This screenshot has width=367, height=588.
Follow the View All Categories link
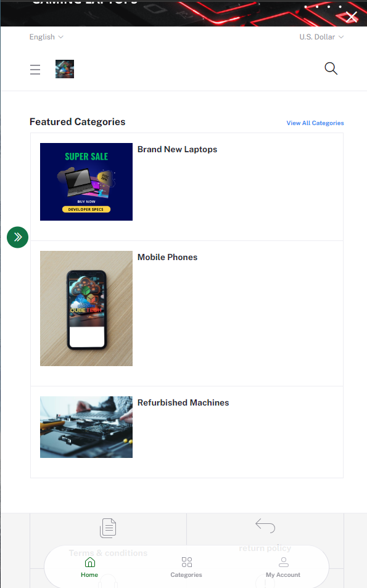315,123
